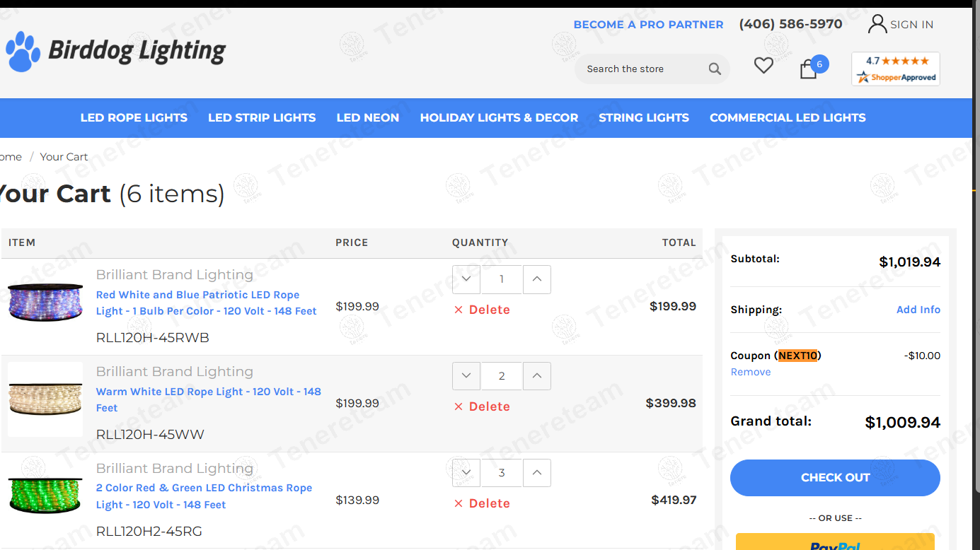Screen dimensions: 980x550
Task: Remove the NEXT10 coupon
Action: [x=751, y=372]
